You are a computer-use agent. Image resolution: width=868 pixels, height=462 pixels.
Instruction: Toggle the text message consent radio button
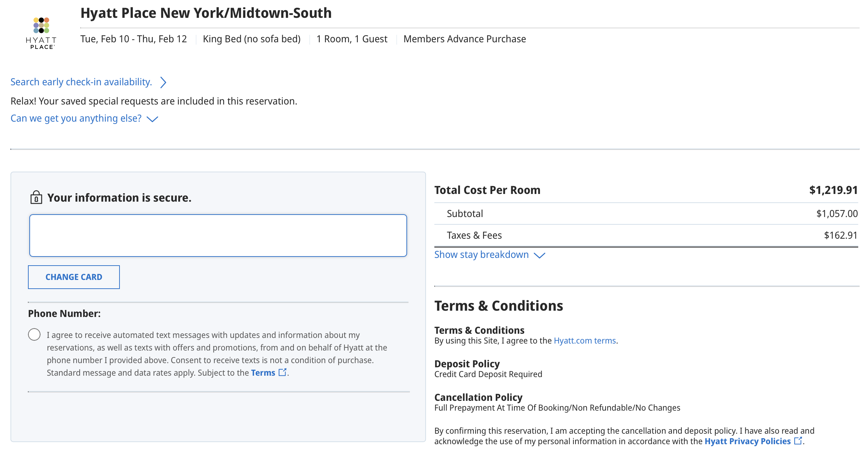click(34, 334)
